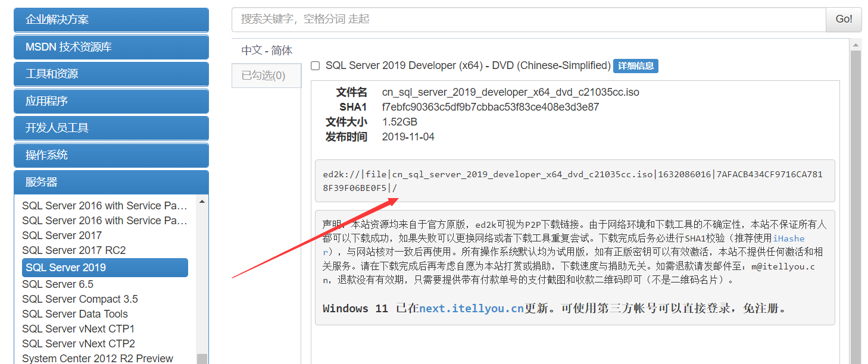Click the main content scrollbar up arrow
The height and width of the screenshot is (364, 868).
(x=855, y=45)
